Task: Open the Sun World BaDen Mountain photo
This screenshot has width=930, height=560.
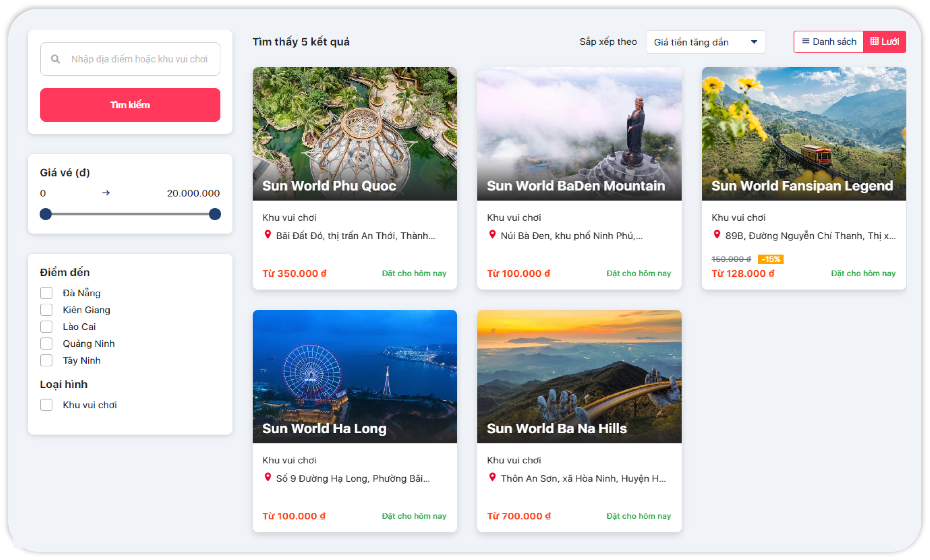Action: (x=579, y=134)
